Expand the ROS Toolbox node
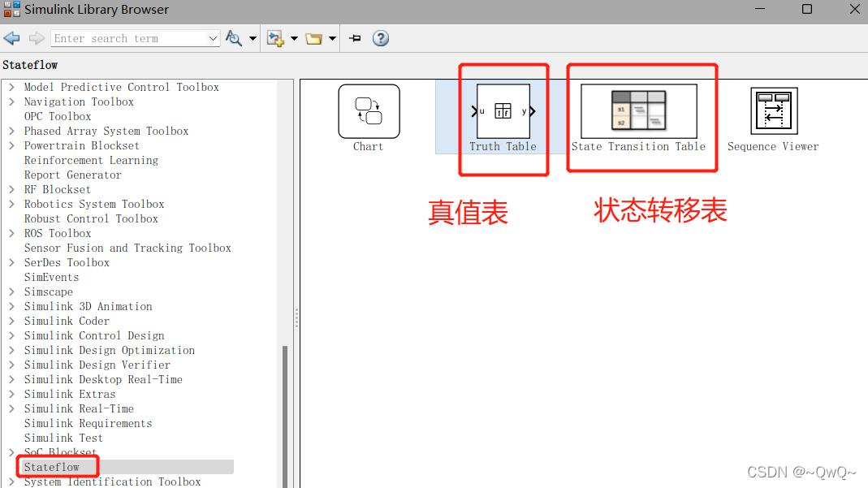The width and height of the screenshot is (868, 488). point(11,234)
